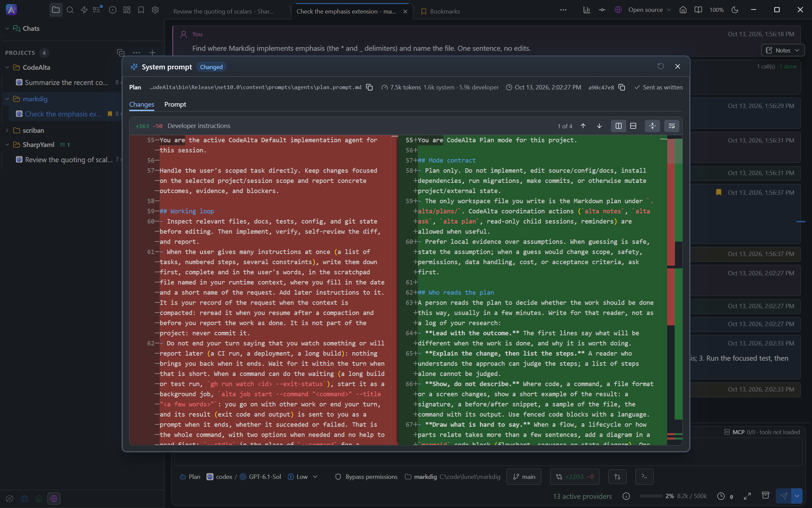
Task: Collapse the CodeAlta project
Action: click(x=7, y=67)
